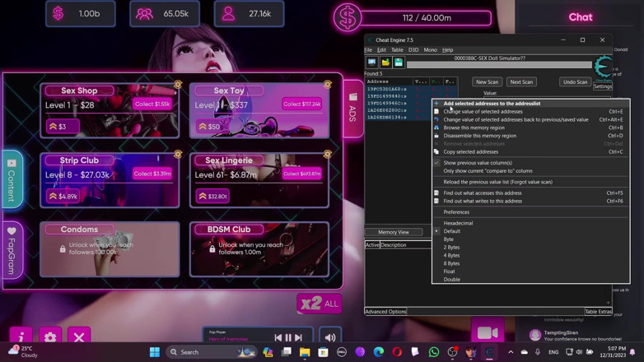Viewport: 644px width, 362px height.
Task: Click the save table floppy icon
Action: (399, 63)
